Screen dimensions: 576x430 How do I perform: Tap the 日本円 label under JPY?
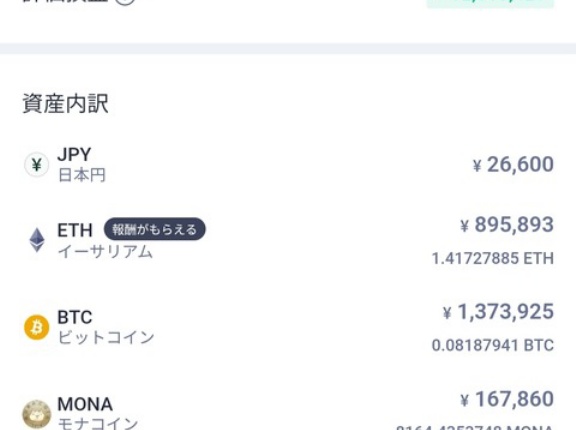[82, 175]
